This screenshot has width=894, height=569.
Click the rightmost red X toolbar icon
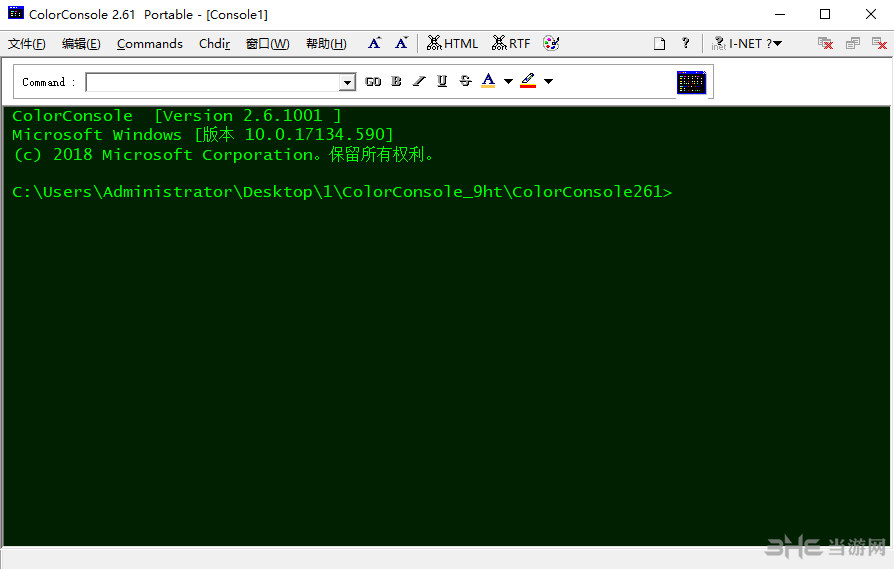[879, 43]
